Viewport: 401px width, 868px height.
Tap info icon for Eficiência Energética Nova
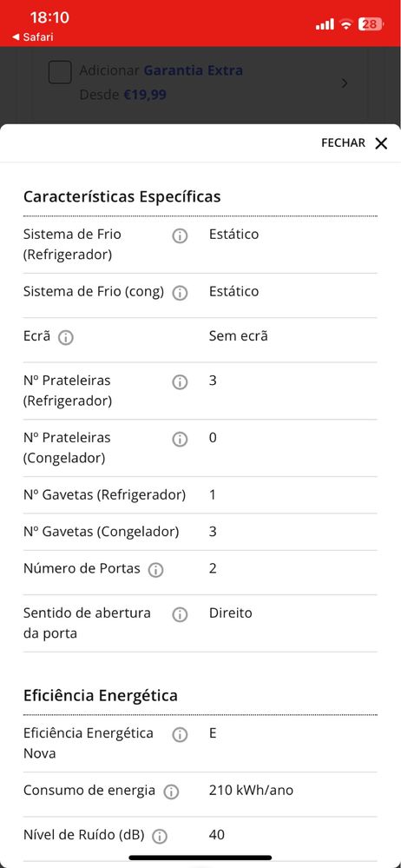coord(179,735)
